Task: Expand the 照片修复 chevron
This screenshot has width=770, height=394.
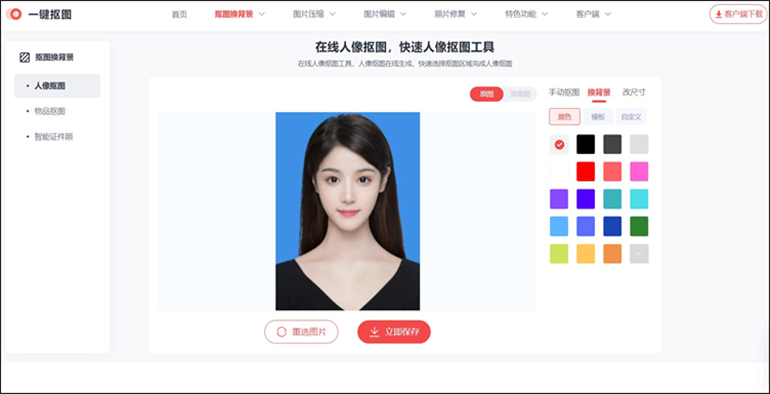Action: coord(474,14)
